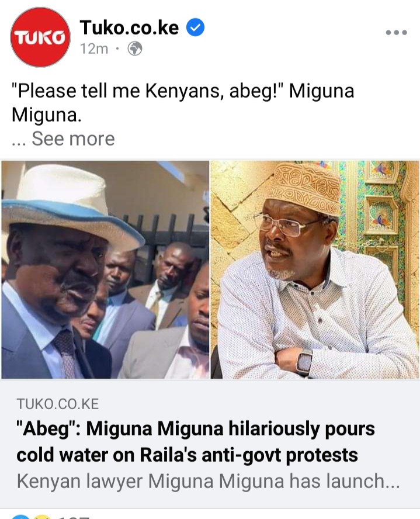Tap the grey link preview card background
The width and height of the screenshot is (420, 519).
point(210,444)
